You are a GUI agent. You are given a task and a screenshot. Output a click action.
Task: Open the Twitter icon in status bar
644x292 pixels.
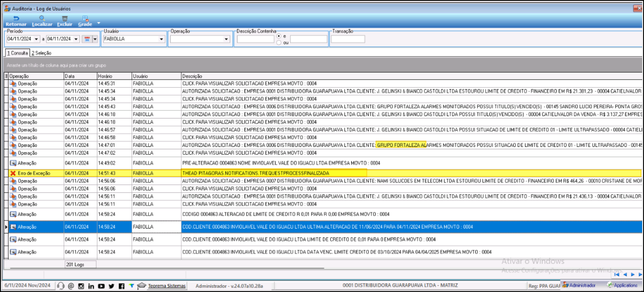point(112,286)
